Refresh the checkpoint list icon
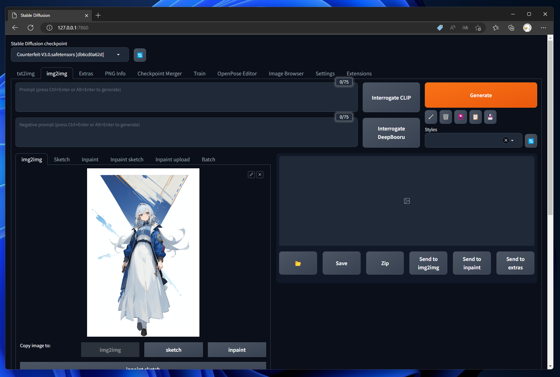Screen dimensions: 560x377 tap(140, 55)
